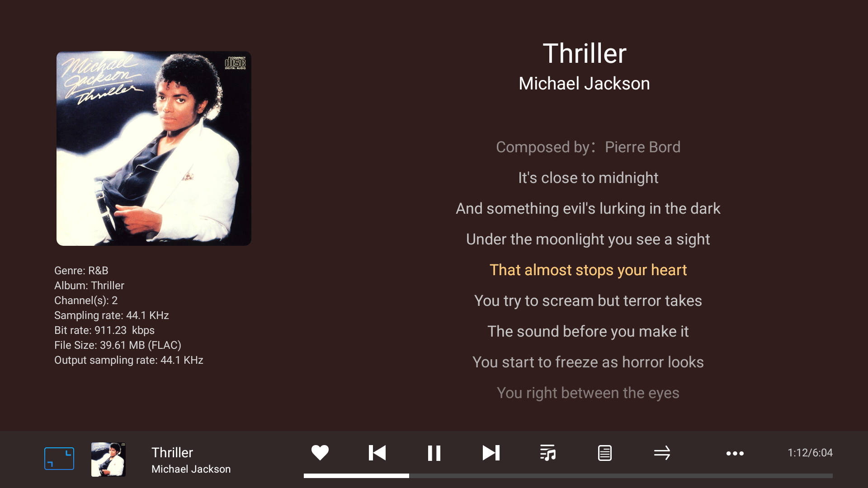This screenshot has width=868, height=488.
Task: Toggle the lyrics display icon
Action: (605, 453)
